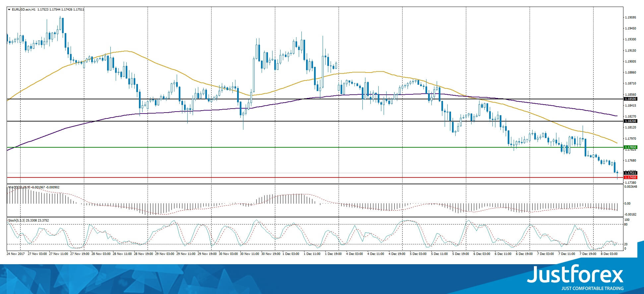644x294 pixels.
Task: Click the 1.19005 price axis label
Action: pos(630,62)
